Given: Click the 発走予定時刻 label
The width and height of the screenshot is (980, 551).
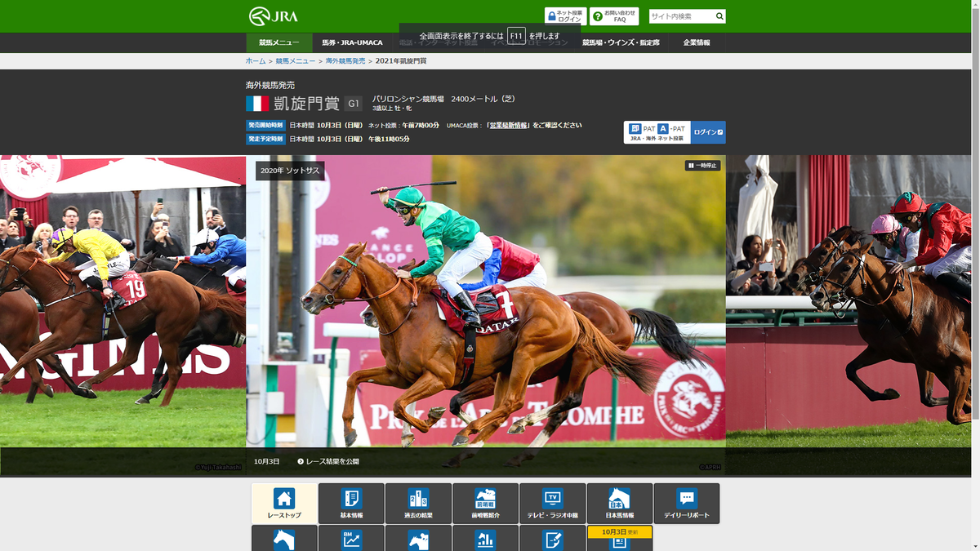Looking at the screenshot, I should [266, 140].
